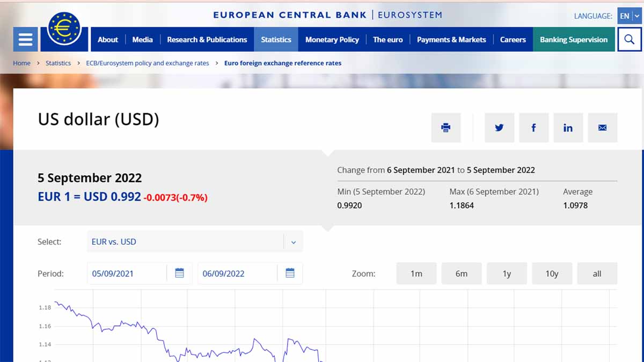Image resolution: width=644 pixels, height=362 pixels.
Task: Expand the EUR vs. USD dropdown
Action: point(293,242)
